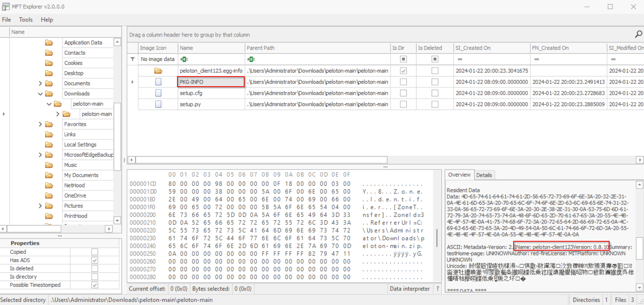The width and height of the screenshot is (644, 305).
Task: Click the search magnifier icon
Action: click(x=638, y=34)
